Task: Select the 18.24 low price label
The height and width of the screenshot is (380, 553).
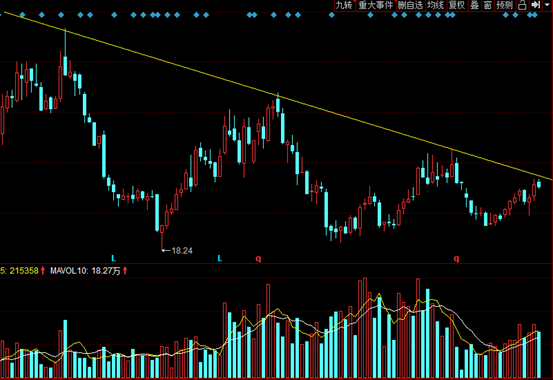Action: (182, 251)
